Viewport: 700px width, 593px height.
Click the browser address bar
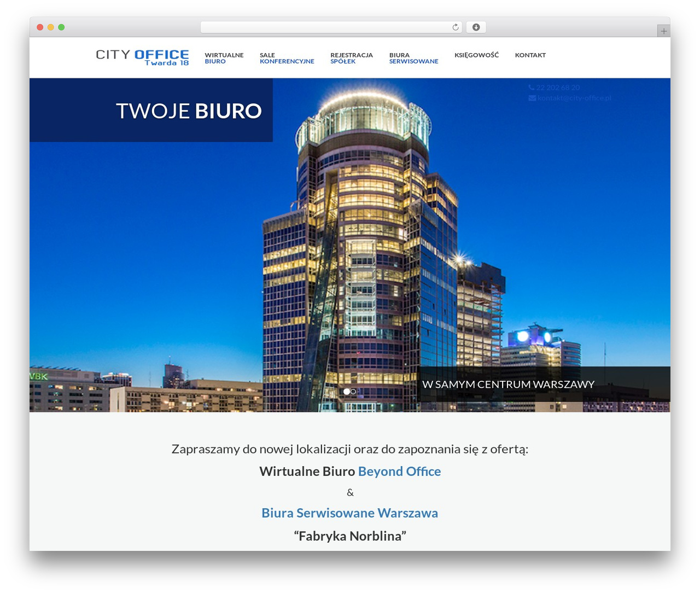[x=331, y=27]
